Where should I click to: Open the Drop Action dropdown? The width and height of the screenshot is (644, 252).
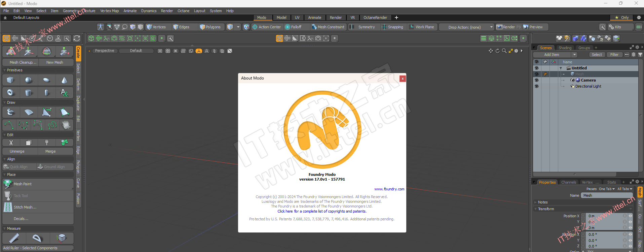tap(466, 27)
